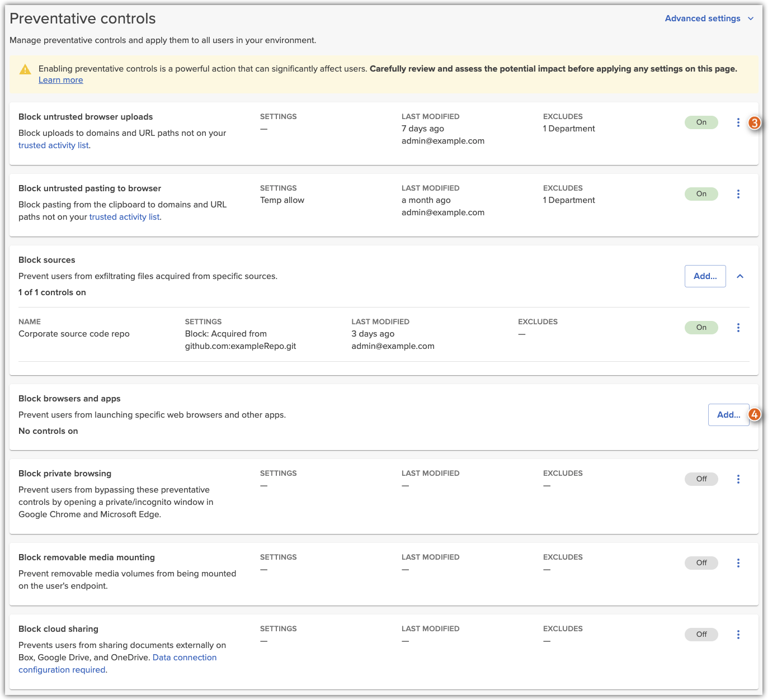Enable Block removable media mounting

tap(701, 563)
